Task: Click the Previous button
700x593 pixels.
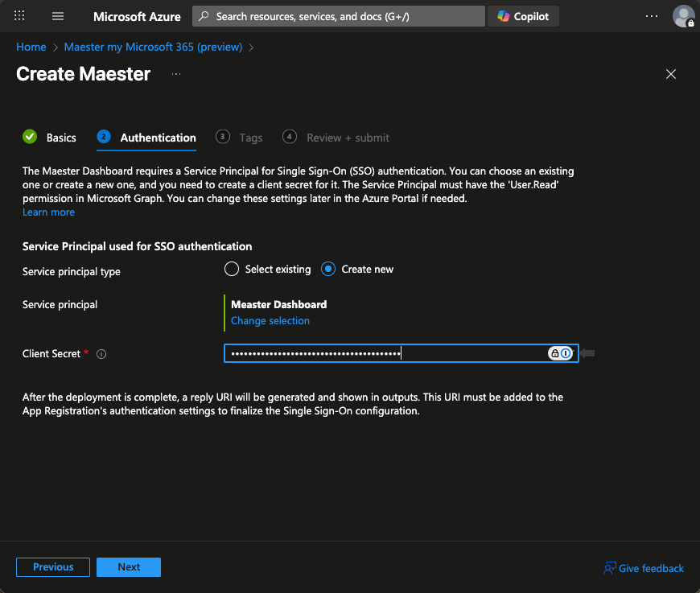Action: coord(53,567)
